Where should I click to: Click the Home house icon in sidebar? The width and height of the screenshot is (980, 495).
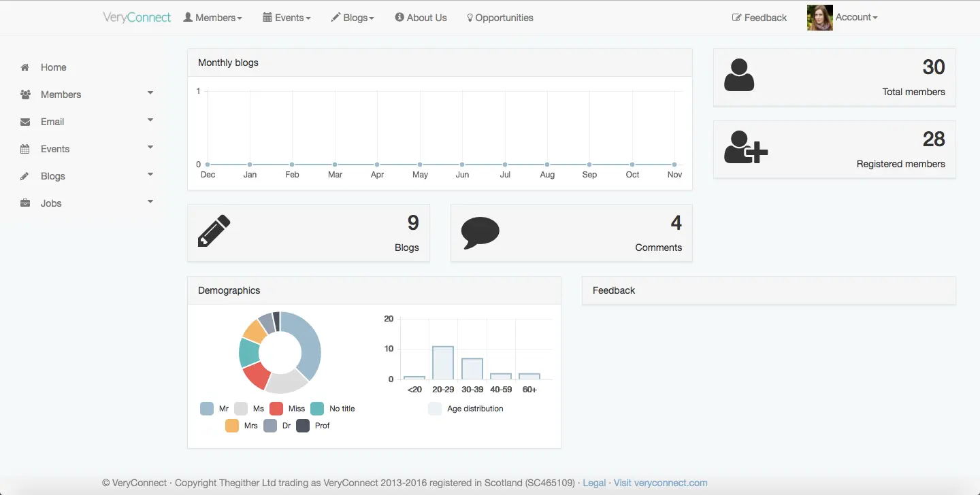[x=25, y=67]
